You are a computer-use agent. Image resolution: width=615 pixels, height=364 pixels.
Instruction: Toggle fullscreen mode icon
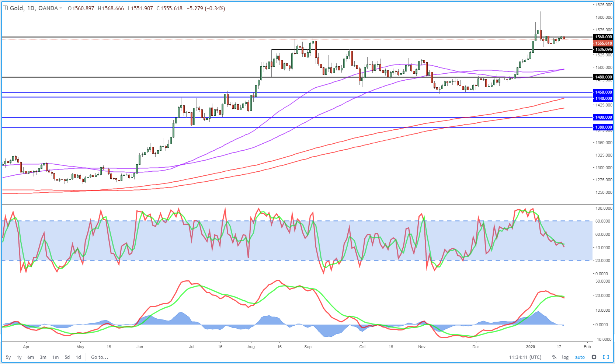[606, 357]
